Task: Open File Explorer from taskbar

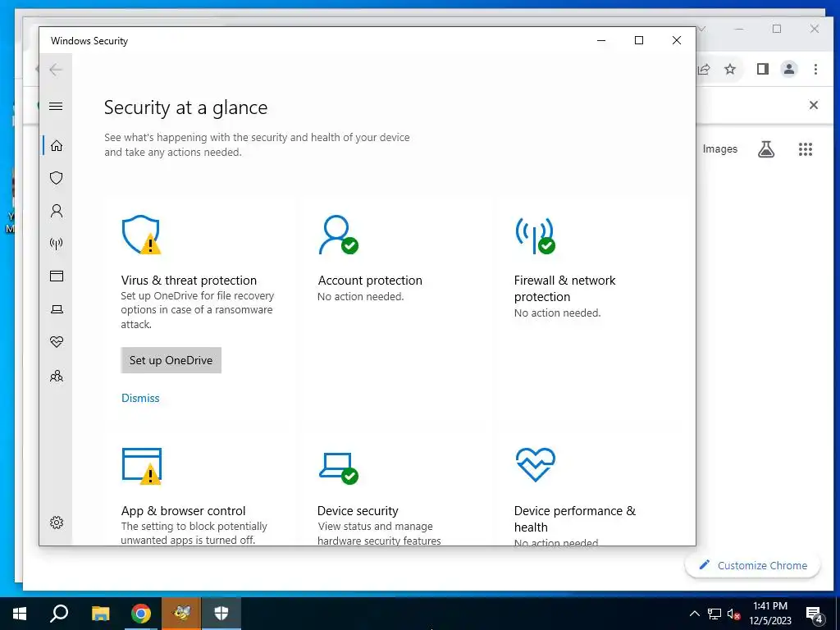Action: pyautogui.click(x=100, y=614)
